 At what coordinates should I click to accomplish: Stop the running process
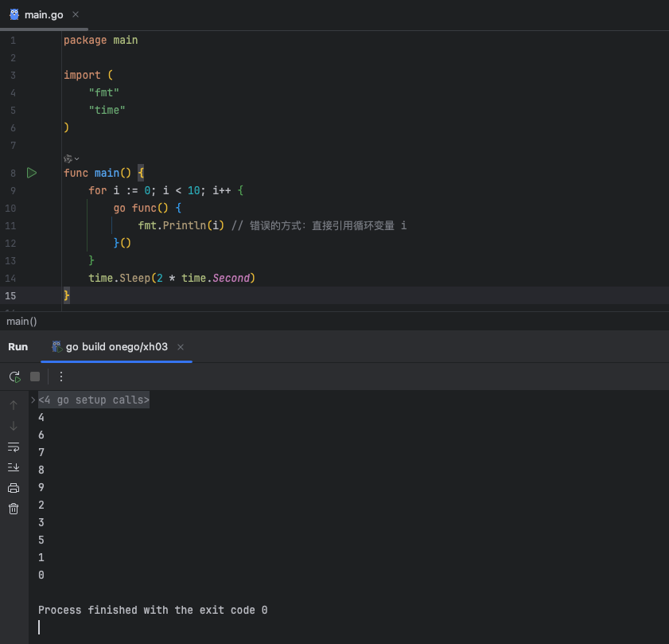click(35, 377)
